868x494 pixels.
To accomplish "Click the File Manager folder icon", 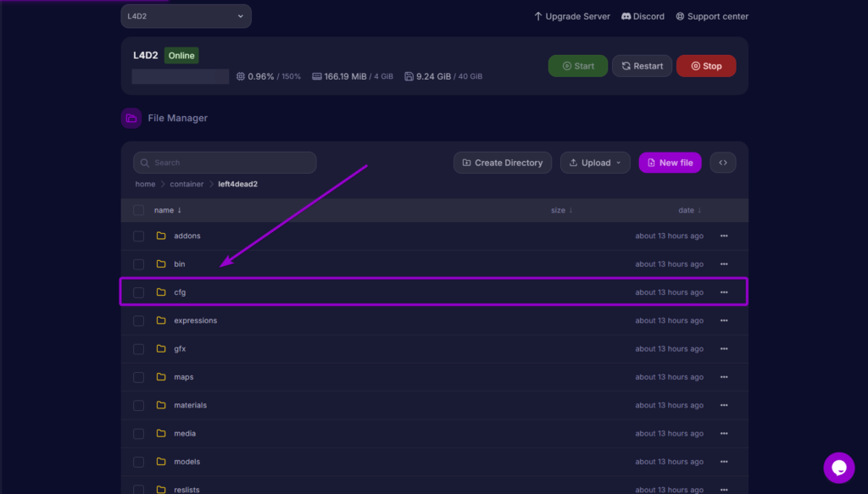I will [x=131, y=119].
